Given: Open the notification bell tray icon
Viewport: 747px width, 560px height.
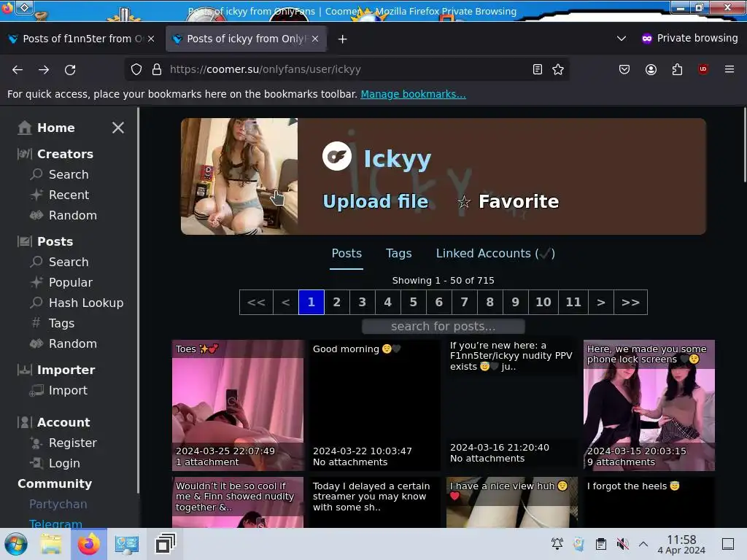Looking at the screenshot, I should click(x=557, y=544).
